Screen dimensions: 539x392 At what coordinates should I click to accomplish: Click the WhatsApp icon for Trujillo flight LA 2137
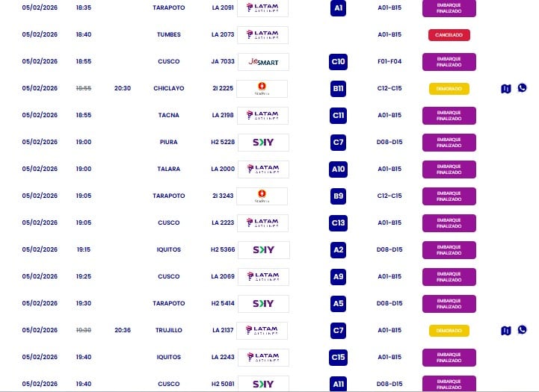point(522,330)
